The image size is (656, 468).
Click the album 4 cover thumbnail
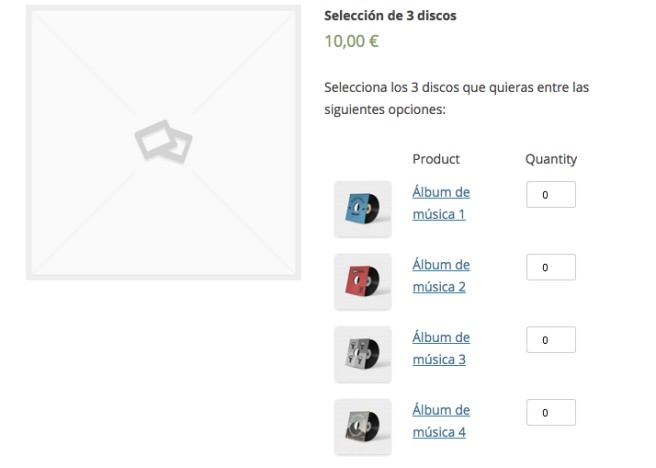point(362,426)
